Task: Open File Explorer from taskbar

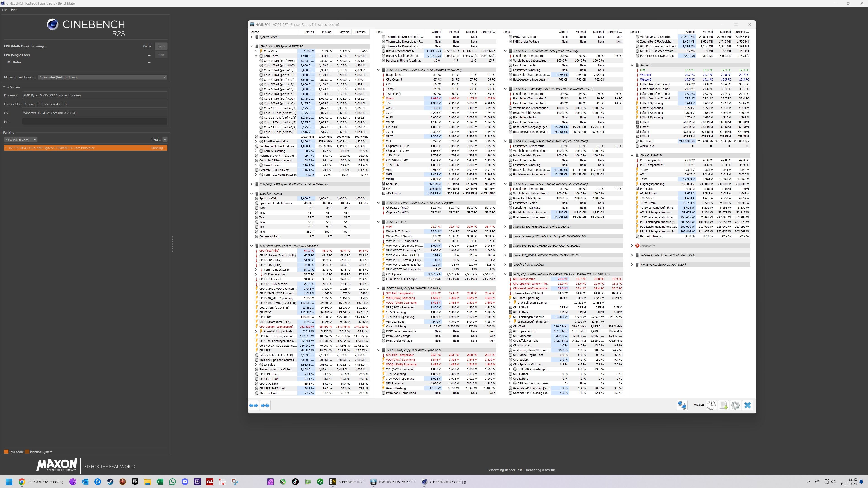Action: pyautogui.click(x=147, y=482)
